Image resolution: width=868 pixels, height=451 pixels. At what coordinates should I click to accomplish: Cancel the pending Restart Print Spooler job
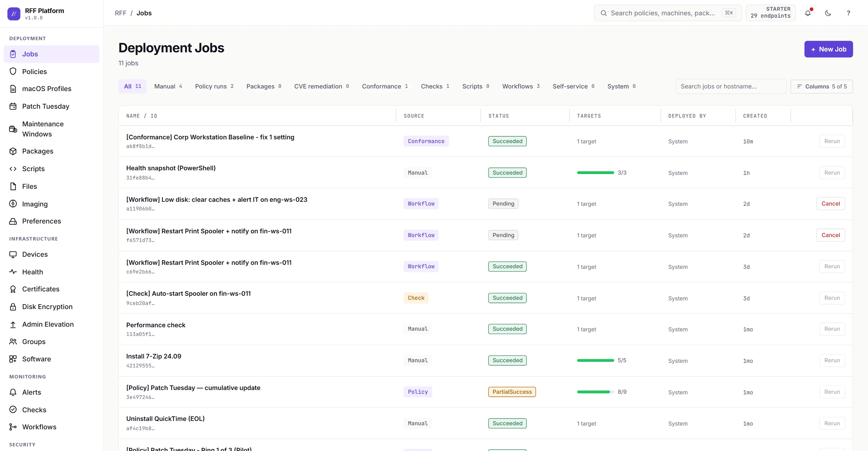pyautogui.click(x=830, y=235)
